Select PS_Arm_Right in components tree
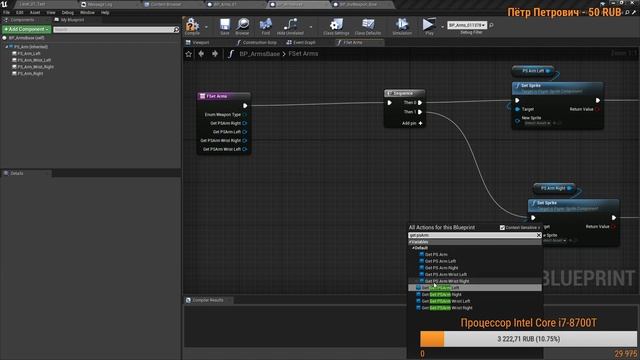 point(30,74)
